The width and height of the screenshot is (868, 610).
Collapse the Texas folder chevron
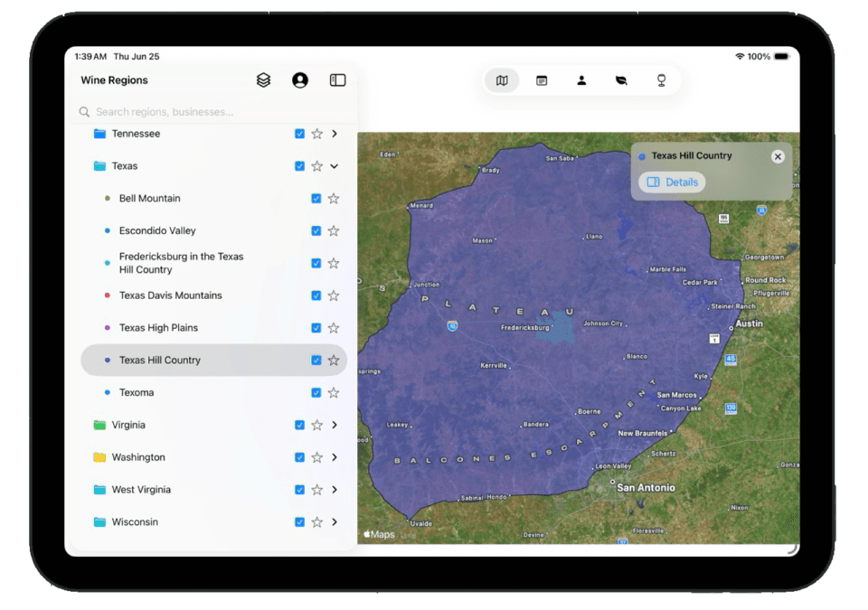pos(335,166)
